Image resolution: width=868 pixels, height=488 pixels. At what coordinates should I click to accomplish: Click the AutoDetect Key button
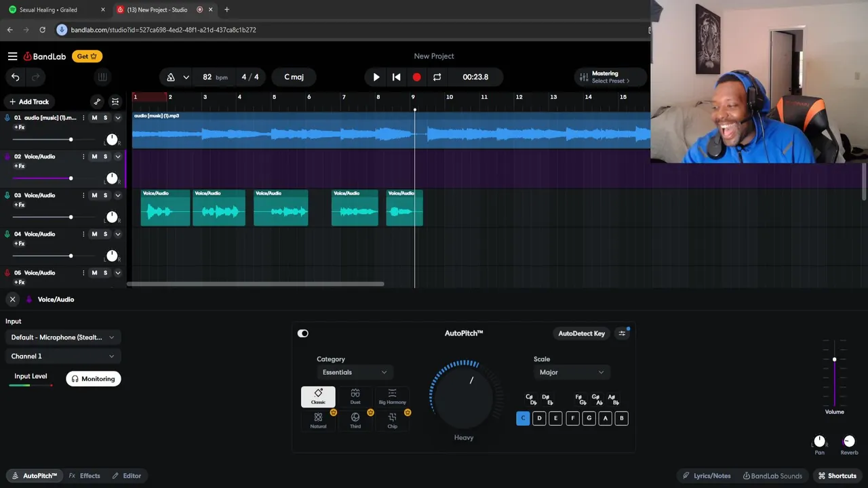[581, 333]
